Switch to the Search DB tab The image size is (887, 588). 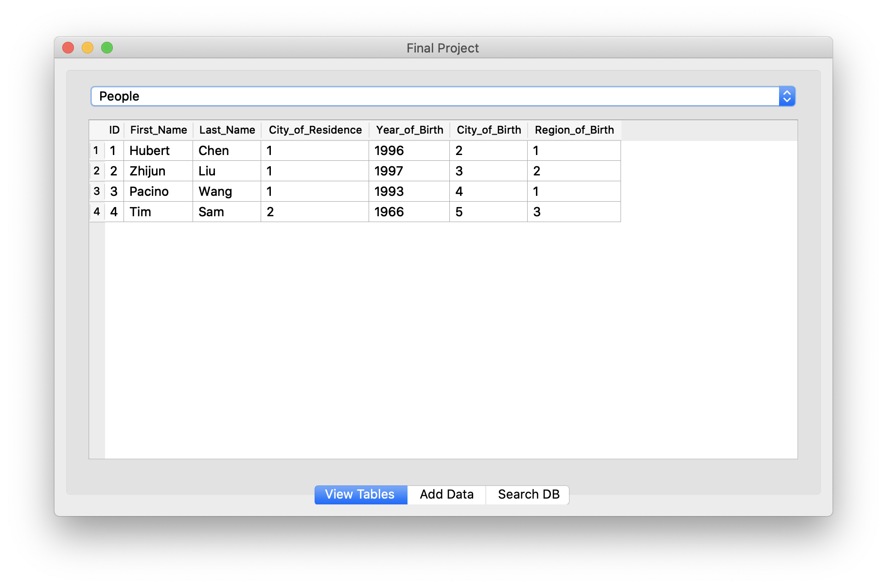pos(528,495)
